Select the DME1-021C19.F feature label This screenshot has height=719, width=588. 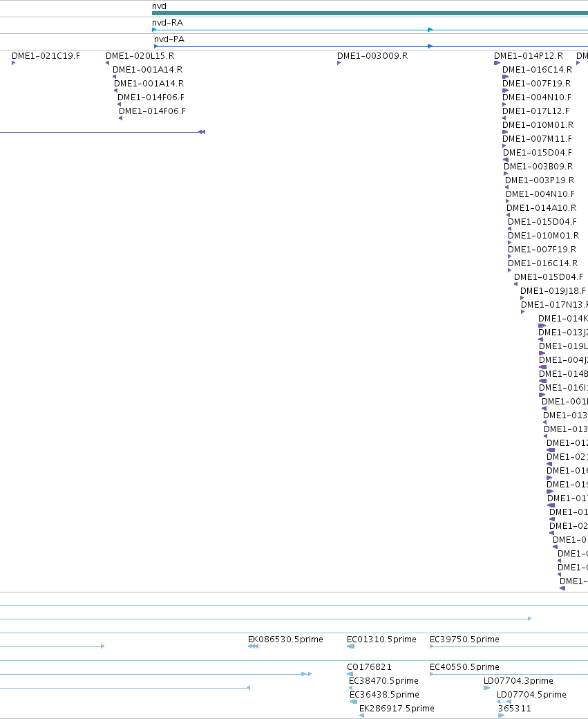pos(46,55)
